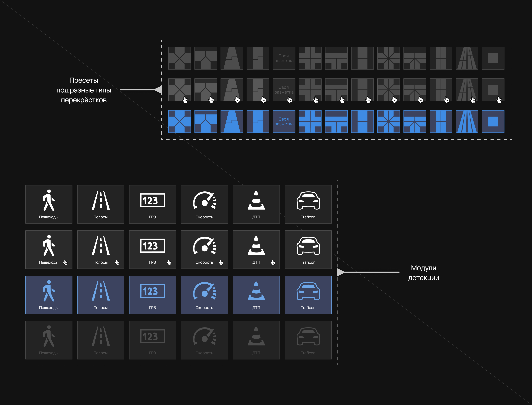Click the dimmed Пешеходы pedestrian tile
The width and height of the screenshot is (532, 405).
click(x=49, y=340)
